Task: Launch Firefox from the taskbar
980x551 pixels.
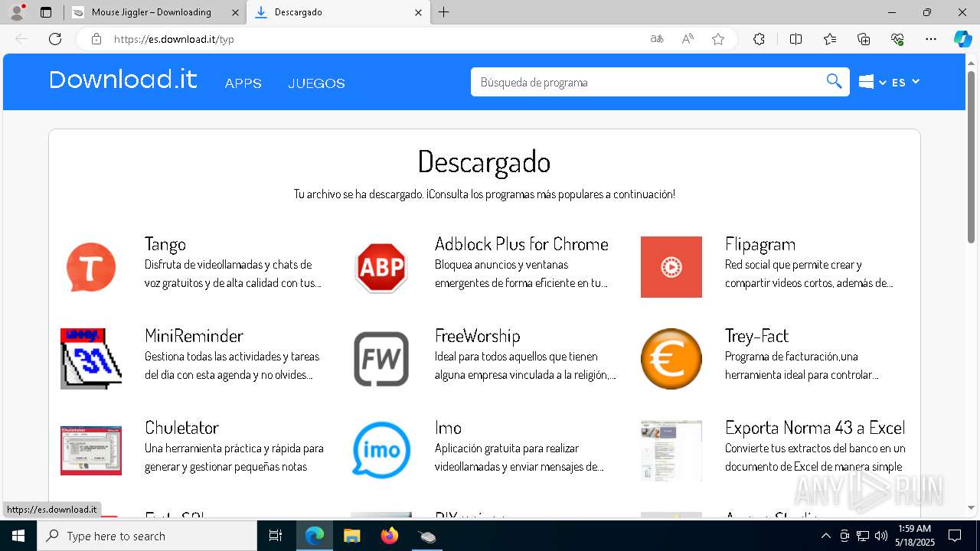Action: (390, 536)
